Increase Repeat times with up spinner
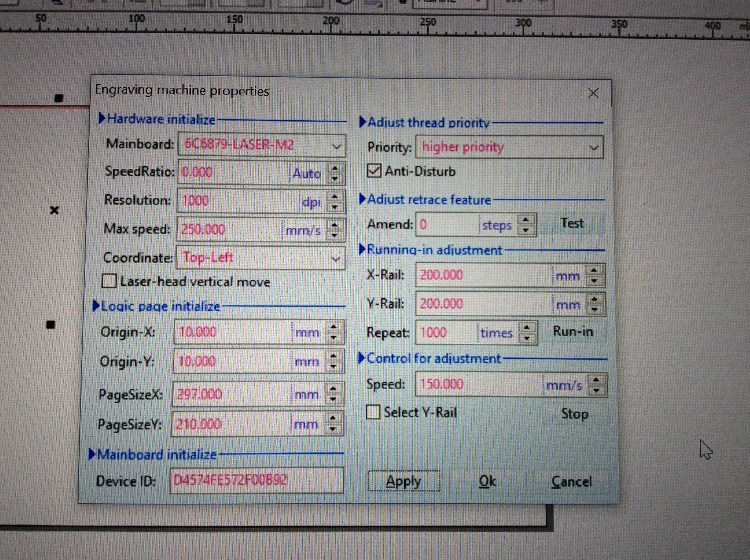 pos(527,327)
